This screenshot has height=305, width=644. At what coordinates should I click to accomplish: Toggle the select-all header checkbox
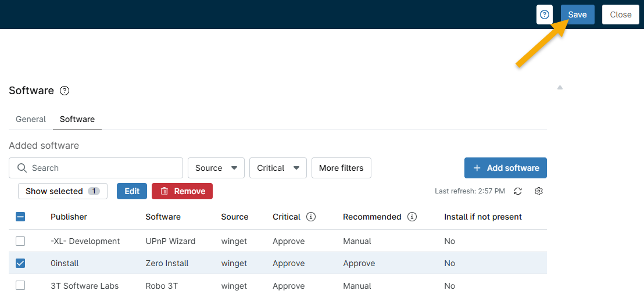pos(20,217)
